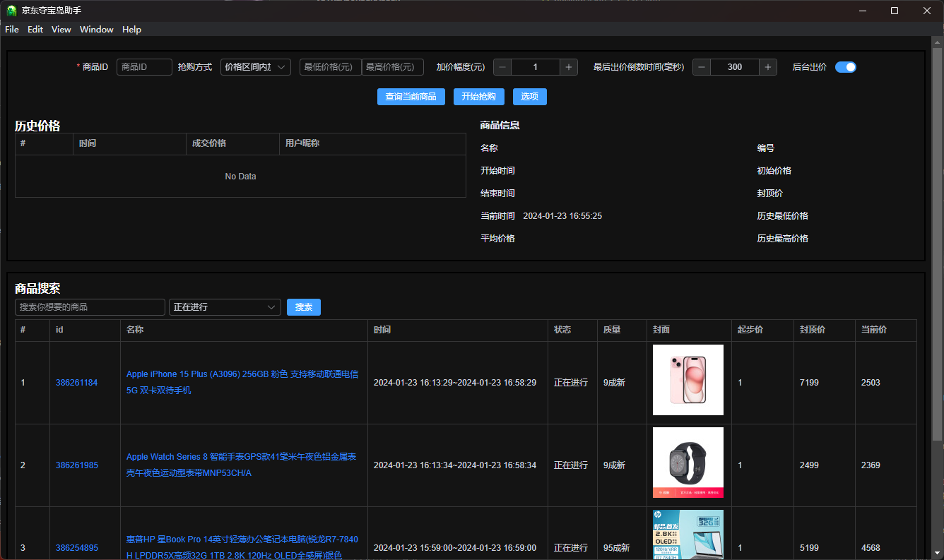Click the 搜索你想要的商品 search box
The width and height of the screenshot is (944, 560).
tap(90, 307)
